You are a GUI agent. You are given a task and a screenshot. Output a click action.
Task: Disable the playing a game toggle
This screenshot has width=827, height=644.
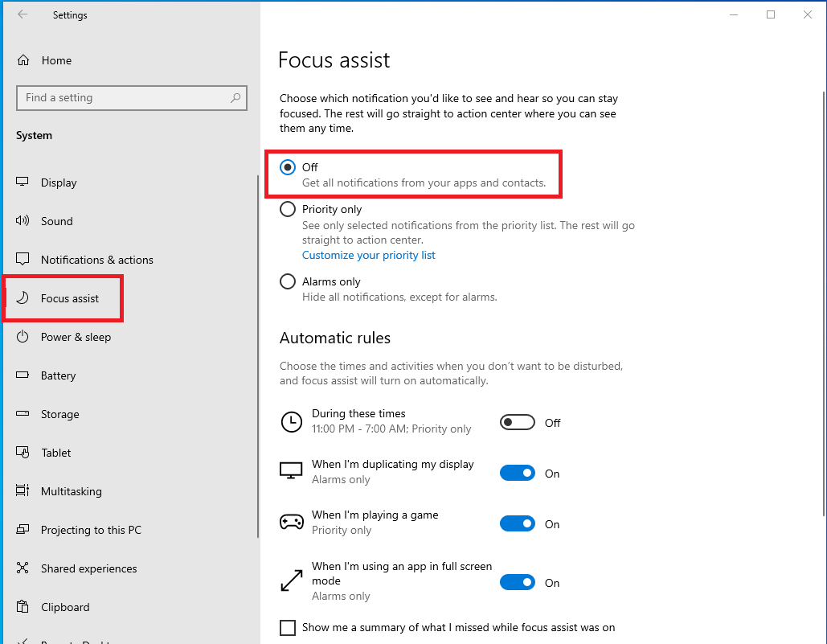(517, 524)
